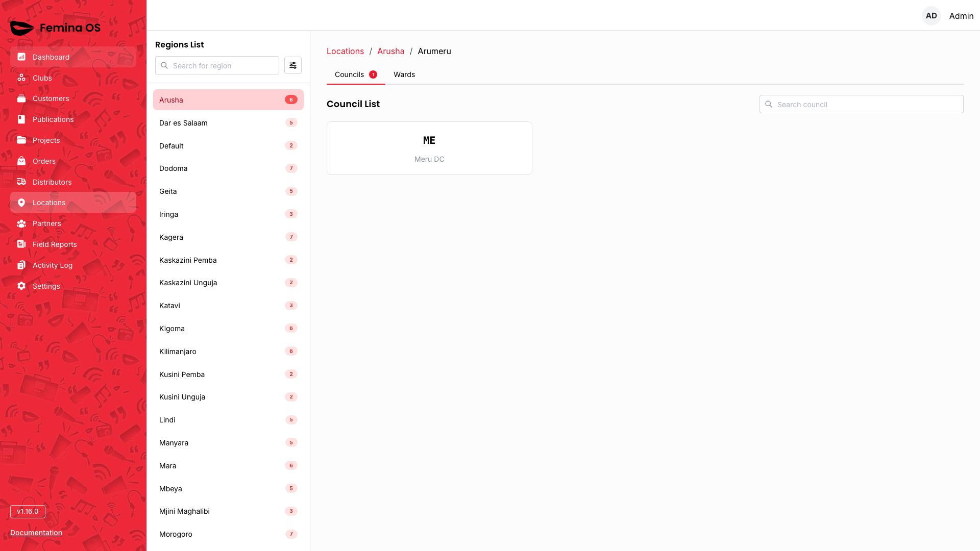This screenshot has height=551, width=980.
Task: Select the Dodoma region
Action: (228, 168)
